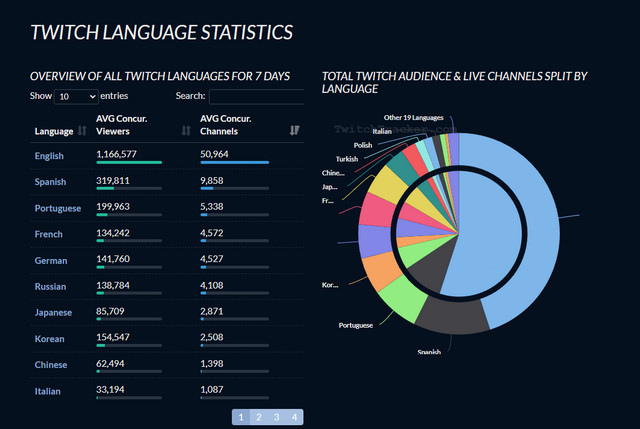Viewport: 640px width, 429px height.
Task: Open the Spanish language link
Action: [50, 182]
